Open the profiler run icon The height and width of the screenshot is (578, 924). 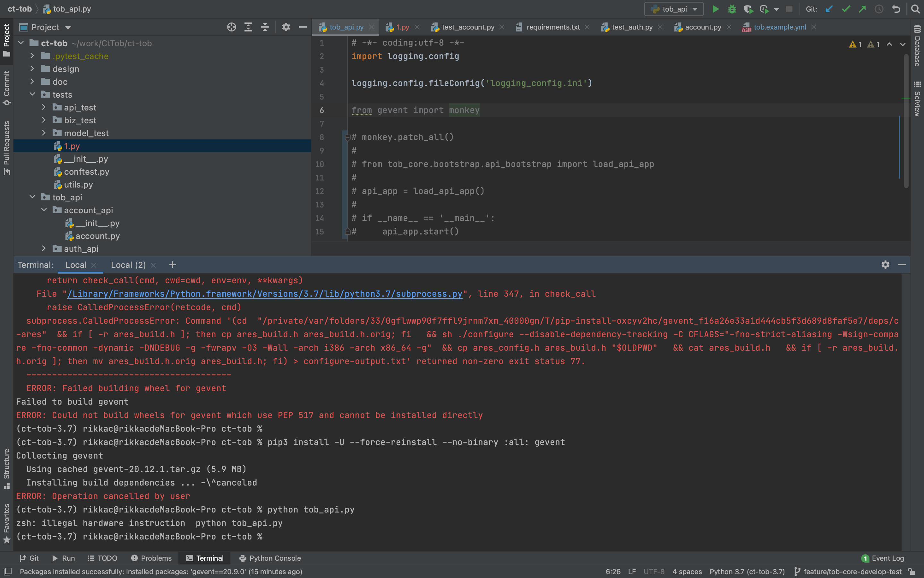point(764,9)
